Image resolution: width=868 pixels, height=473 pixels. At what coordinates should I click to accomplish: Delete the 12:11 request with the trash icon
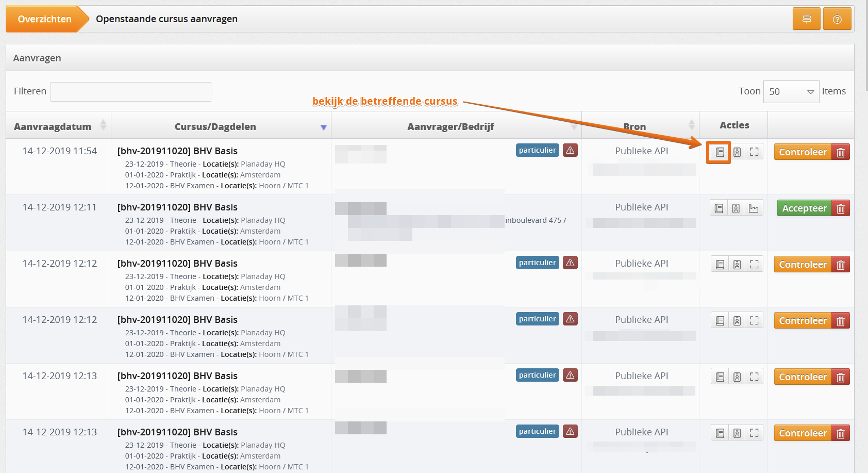tap(841, 208)
